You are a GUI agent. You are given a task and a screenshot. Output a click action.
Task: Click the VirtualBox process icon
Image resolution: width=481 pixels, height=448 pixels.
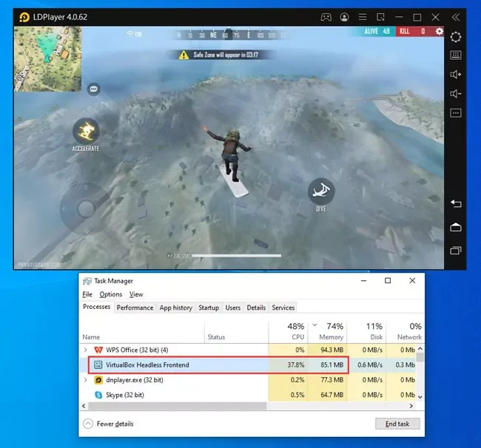(98, 364)
